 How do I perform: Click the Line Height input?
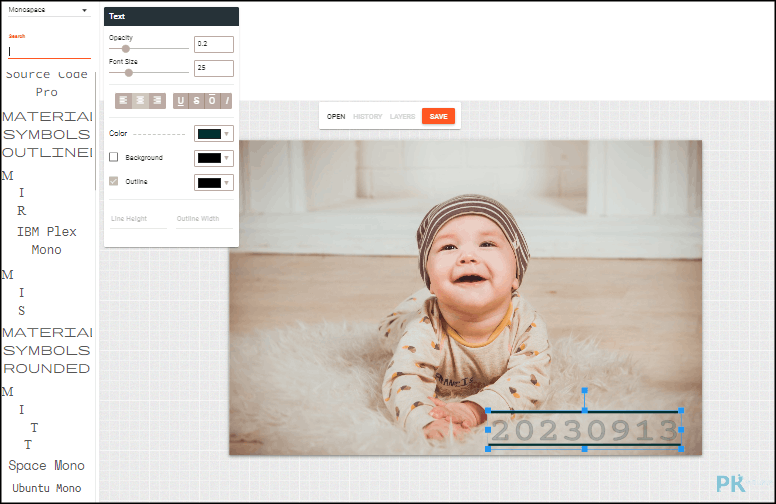[139, 219]
